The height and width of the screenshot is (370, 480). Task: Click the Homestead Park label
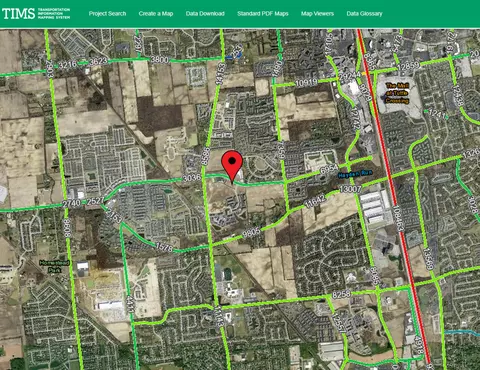(54, 266)
